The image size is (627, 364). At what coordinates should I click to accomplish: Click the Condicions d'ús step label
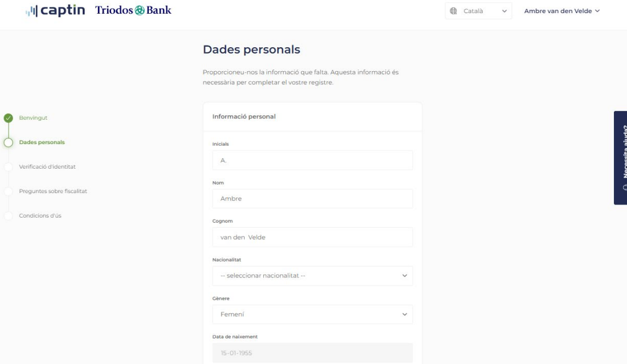pos(40,216)
